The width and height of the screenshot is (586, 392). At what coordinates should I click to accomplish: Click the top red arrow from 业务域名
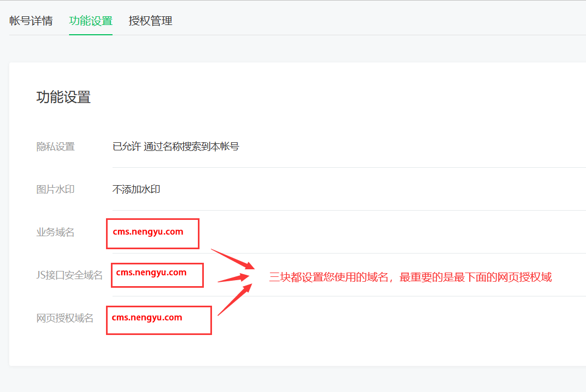(233, 259)
